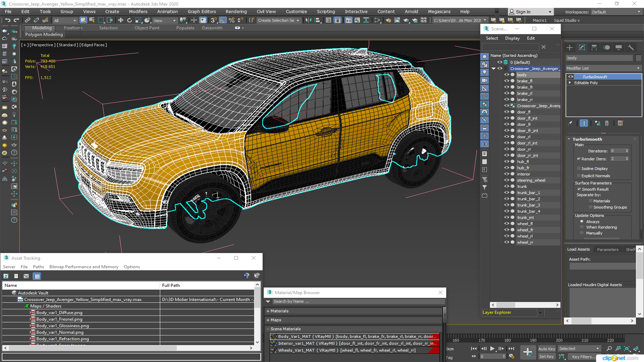Click the Redo arrow in main toolbar
This screenshot has height=362, width=644.
16,20
